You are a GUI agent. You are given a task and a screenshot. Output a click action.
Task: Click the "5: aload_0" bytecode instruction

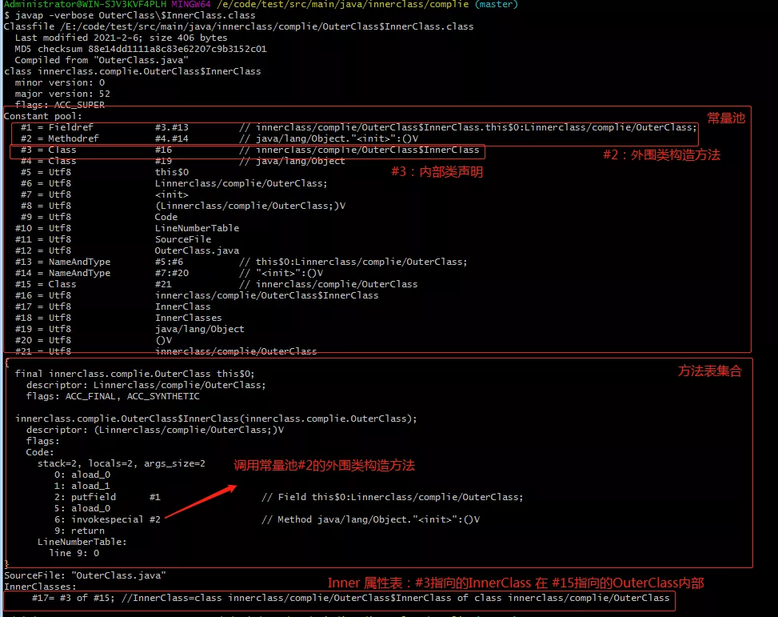coord(82,508)
